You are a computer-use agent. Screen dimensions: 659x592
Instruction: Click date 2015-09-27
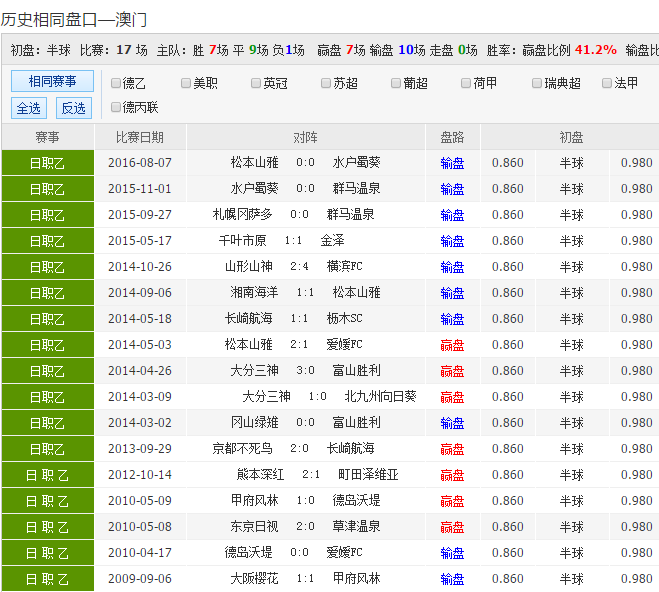[140, 215]
